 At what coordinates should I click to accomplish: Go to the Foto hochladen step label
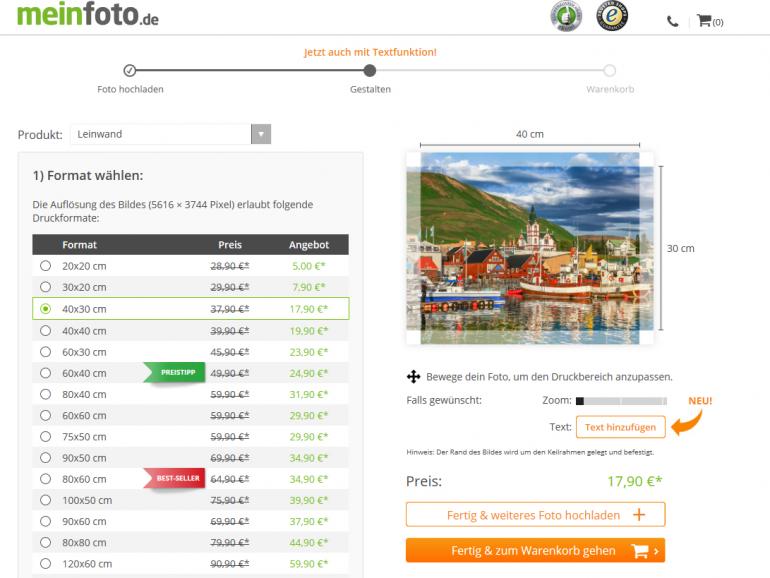(x=130, y=89)
